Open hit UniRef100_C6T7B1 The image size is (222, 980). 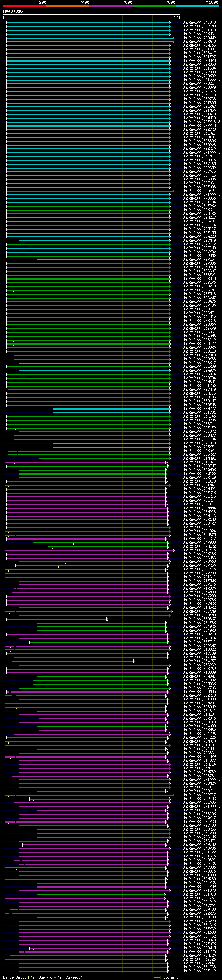click(199, 412)
